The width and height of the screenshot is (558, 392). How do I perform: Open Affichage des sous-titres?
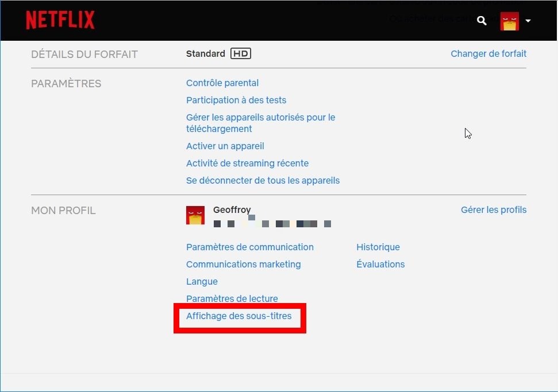click(x=239, y=316)
